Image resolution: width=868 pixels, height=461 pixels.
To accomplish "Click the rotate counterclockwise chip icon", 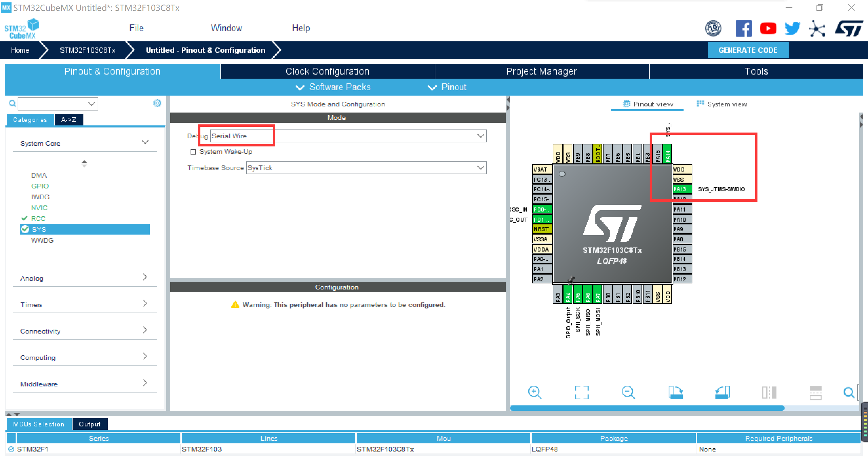I will click(722, 393).
